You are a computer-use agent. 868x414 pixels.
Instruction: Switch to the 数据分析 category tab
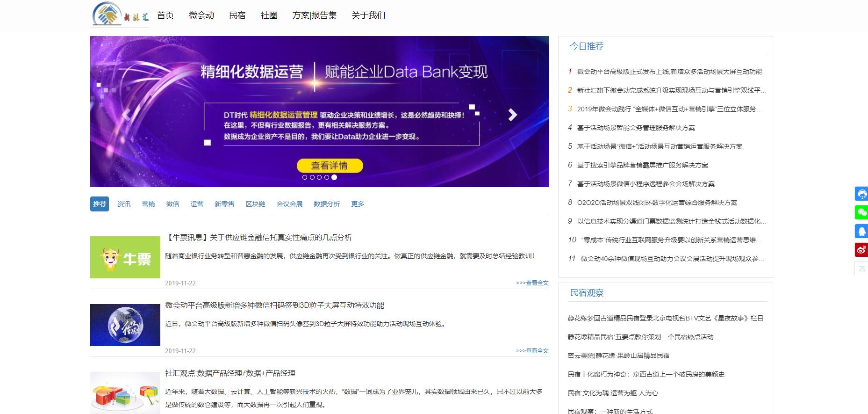(x=327, y=204)
